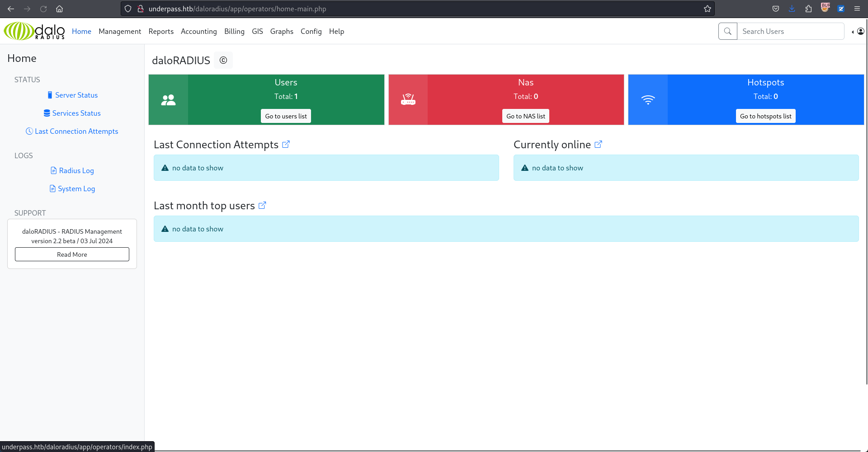
Task: Click the Read More button
Action: click(x=72, y=254)
